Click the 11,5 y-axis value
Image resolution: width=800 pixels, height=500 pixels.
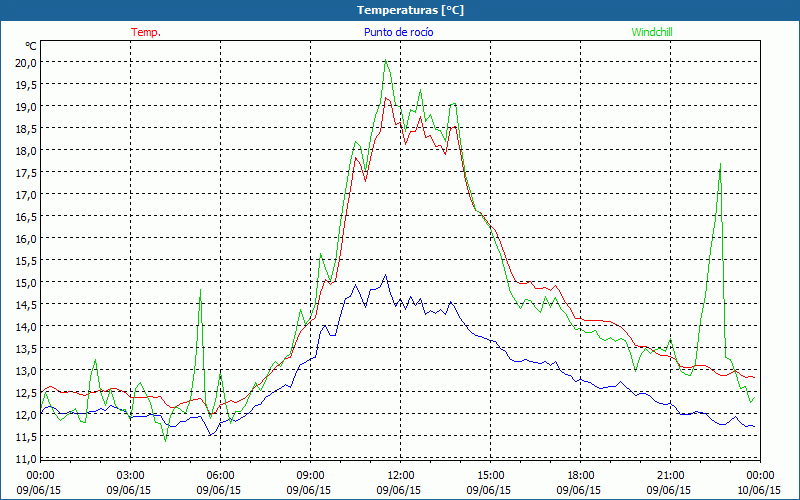(x=26, y=437)
